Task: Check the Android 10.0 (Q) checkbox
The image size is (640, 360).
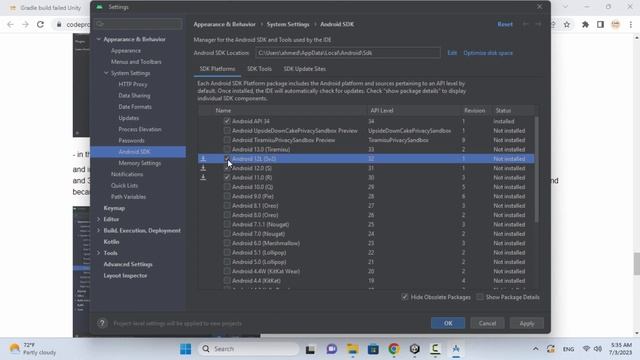Action: click(227, 187)
